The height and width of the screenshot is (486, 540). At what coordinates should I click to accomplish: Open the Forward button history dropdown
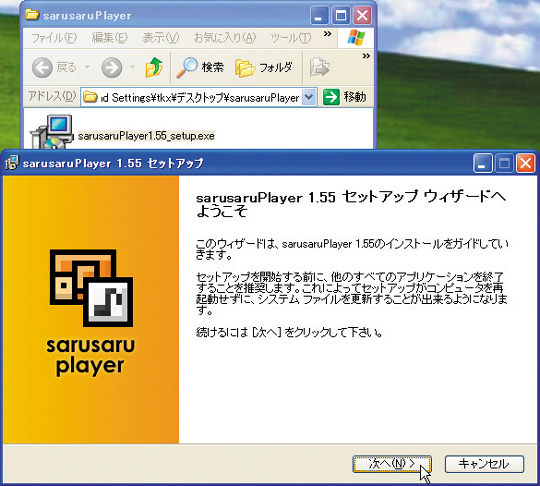132,67
